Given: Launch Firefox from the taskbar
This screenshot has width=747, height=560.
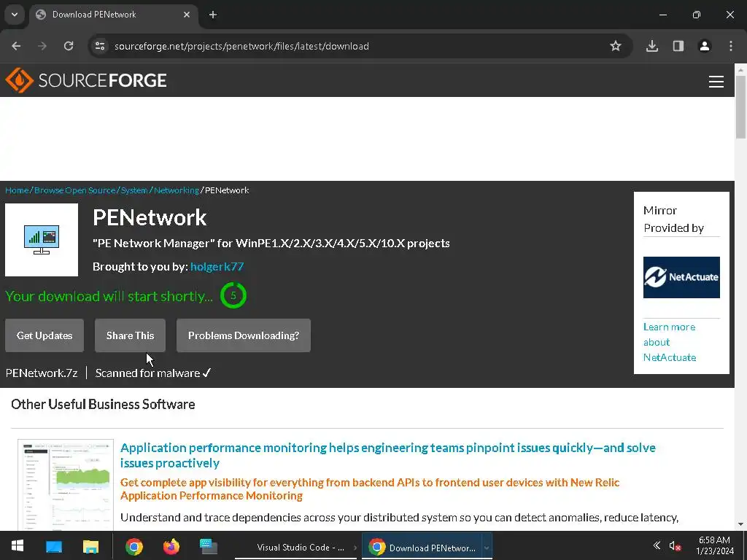Looking at the screenshot, I should click(171, 546).
